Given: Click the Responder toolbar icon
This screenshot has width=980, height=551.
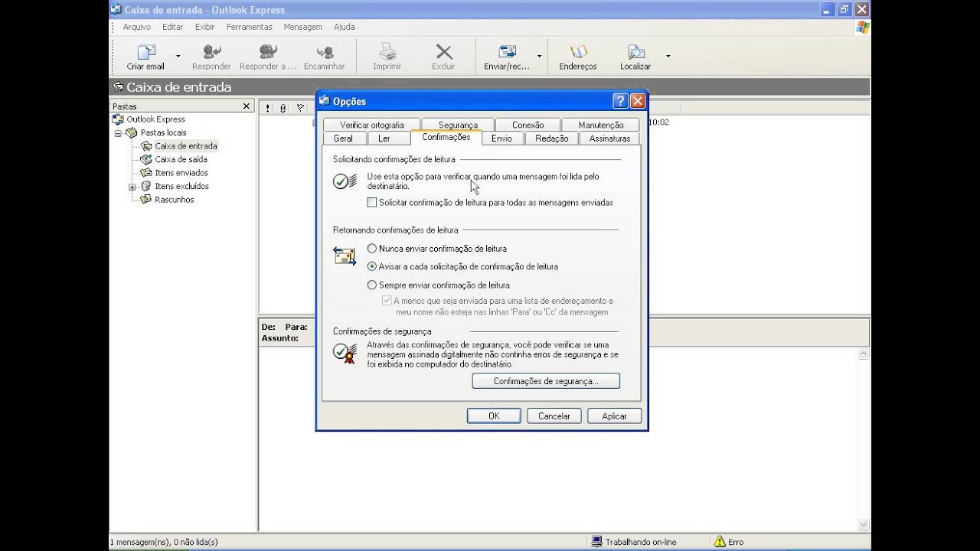Looking at the screenshot, I should point(211,52).
